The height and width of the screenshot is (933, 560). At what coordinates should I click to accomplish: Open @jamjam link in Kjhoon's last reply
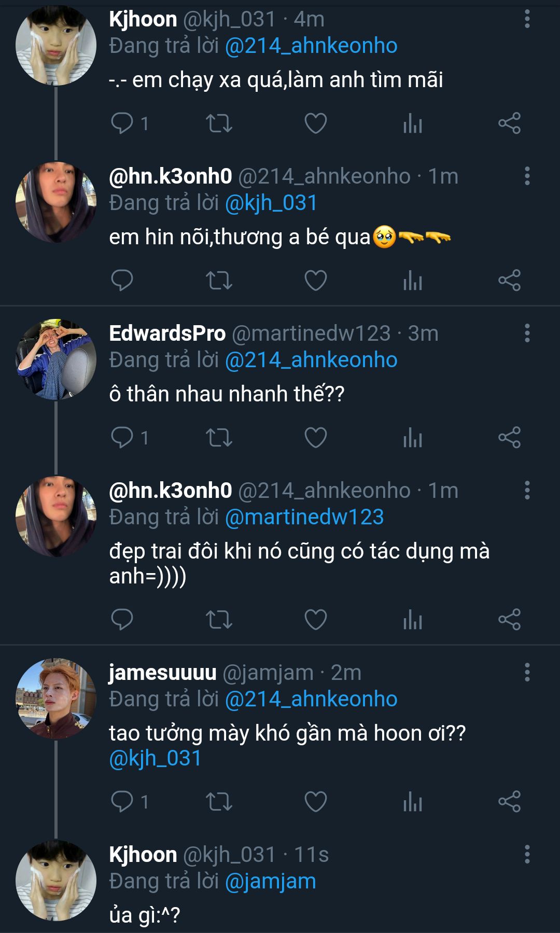(x=270, y=881)
